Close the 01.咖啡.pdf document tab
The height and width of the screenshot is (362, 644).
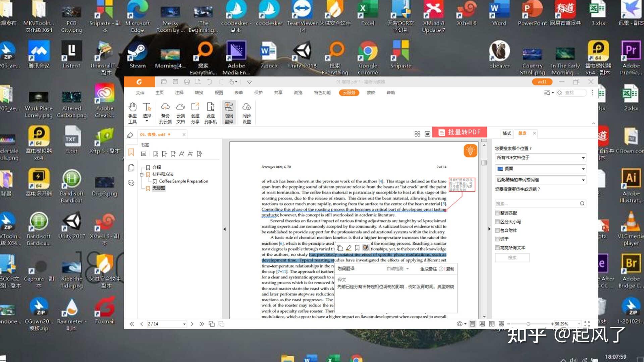[x=184, y=134]
